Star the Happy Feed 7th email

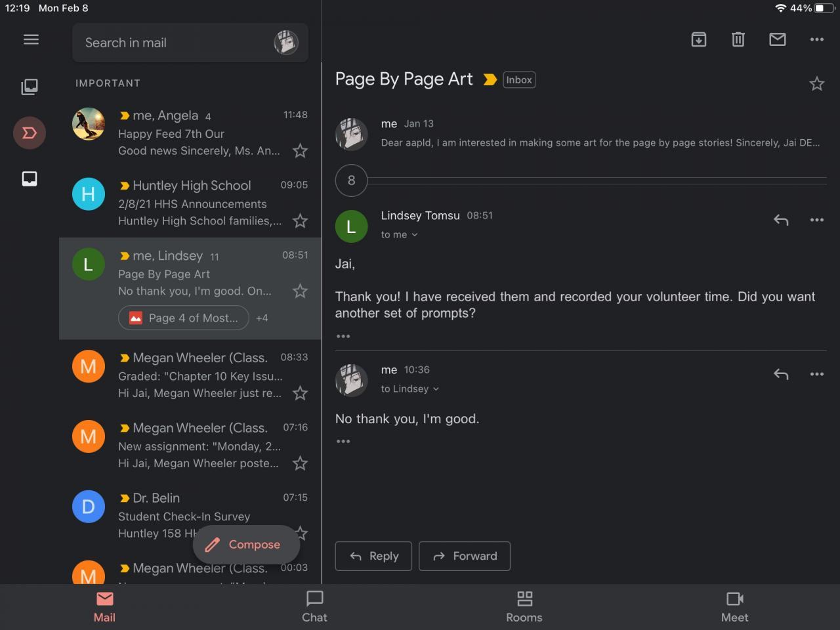300,151
